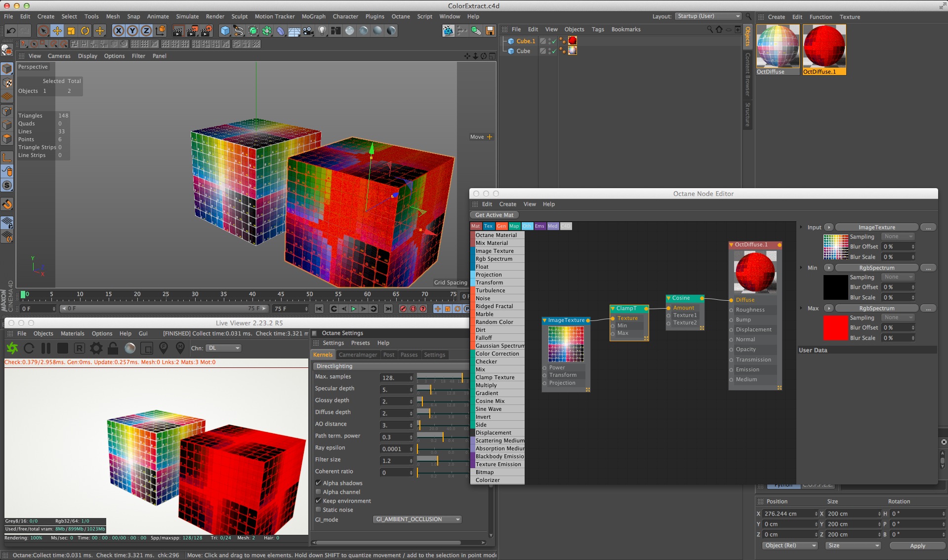Open Octane settings gear in Live Viewer
The width and height of the screenshot is (948, 560).
point(96,348)
